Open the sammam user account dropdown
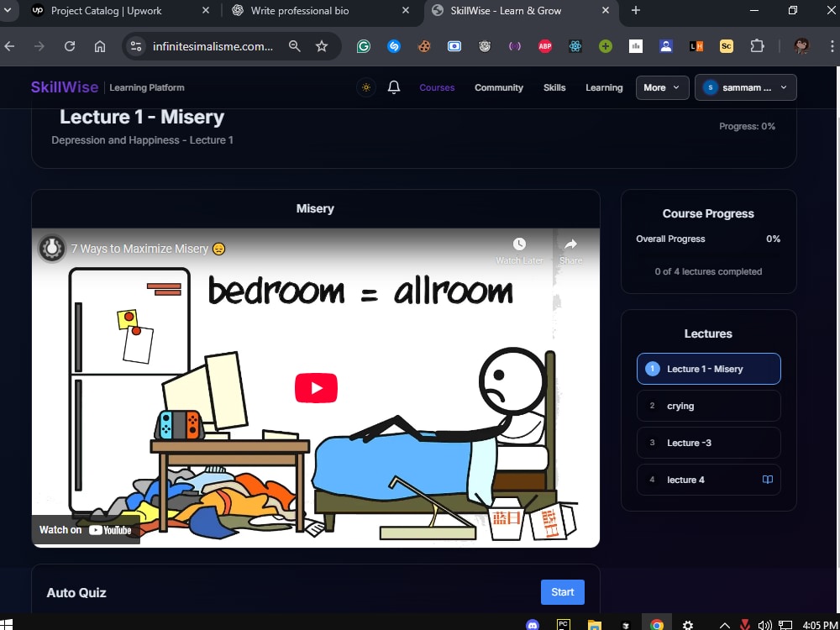The height and width of the screenshot is (630, 840). (x=746, y=87)
